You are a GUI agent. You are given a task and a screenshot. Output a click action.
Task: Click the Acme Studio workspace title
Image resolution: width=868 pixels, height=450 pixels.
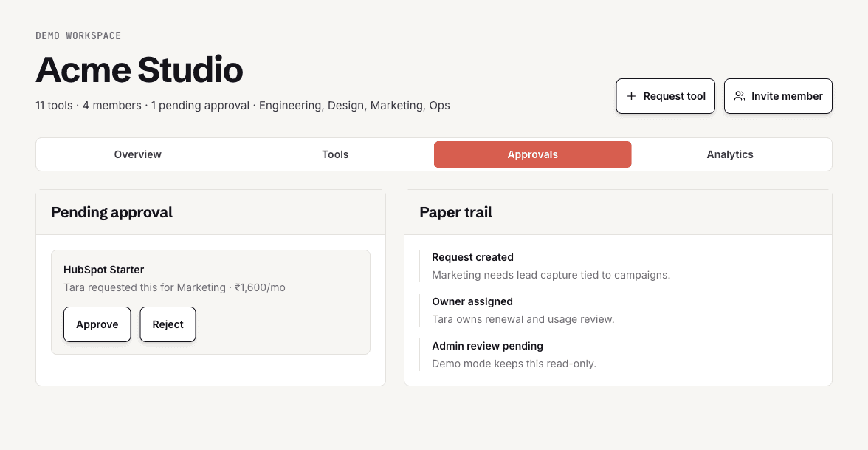coord(139,69)
